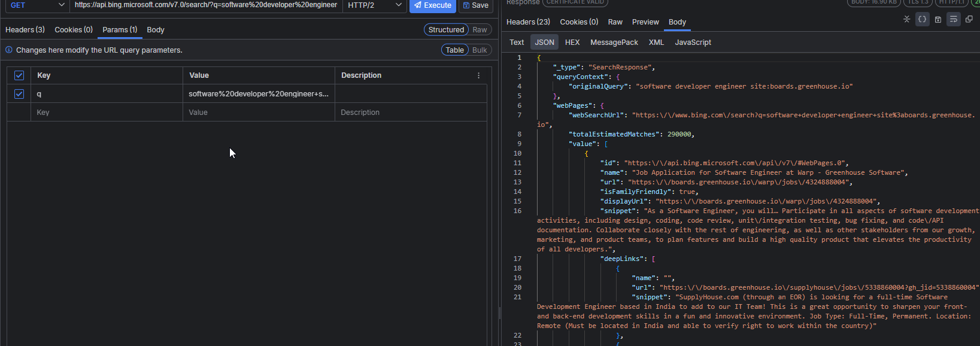
Task: Click empty Value placeholder in new row
Action: pyautogui.click(x=259, y=113)
